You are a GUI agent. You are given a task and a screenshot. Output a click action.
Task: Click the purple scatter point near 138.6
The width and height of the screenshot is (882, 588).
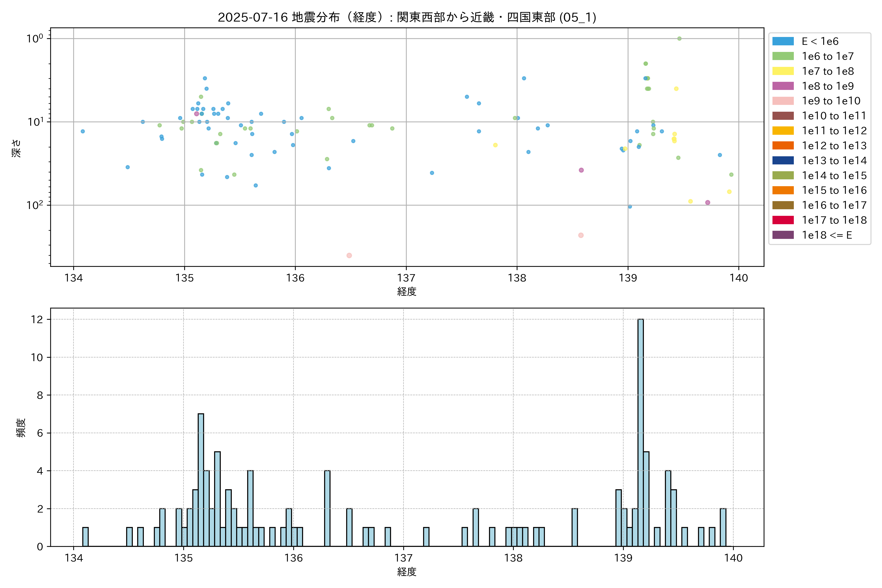click(581, 170)
